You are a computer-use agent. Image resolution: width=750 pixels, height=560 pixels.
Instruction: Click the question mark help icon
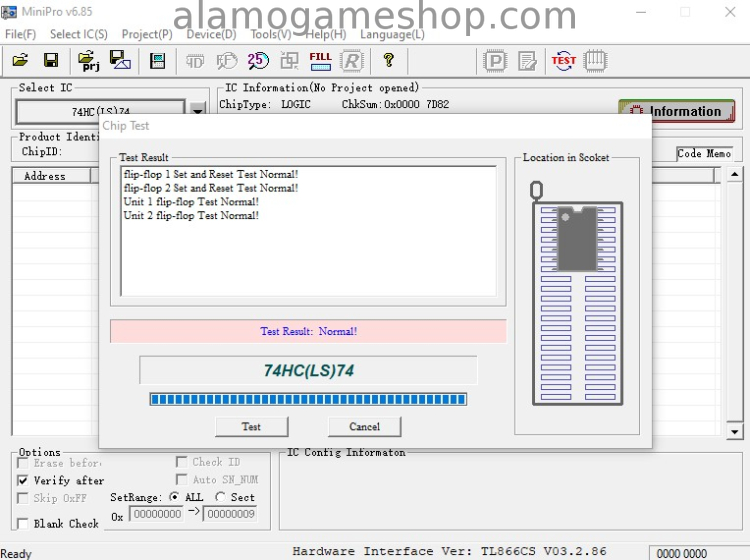click(x=389, y=61)
